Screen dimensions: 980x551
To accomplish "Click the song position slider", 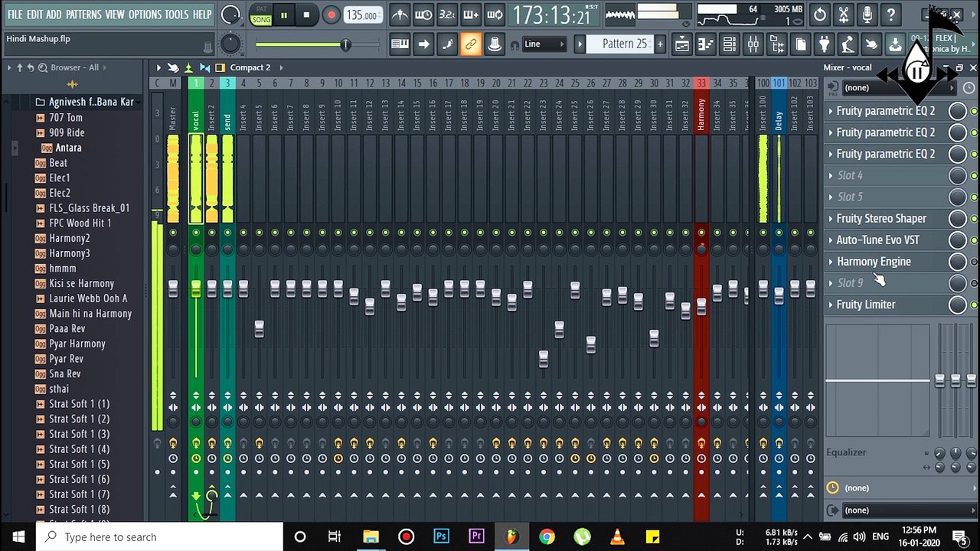I will point(345,44).
